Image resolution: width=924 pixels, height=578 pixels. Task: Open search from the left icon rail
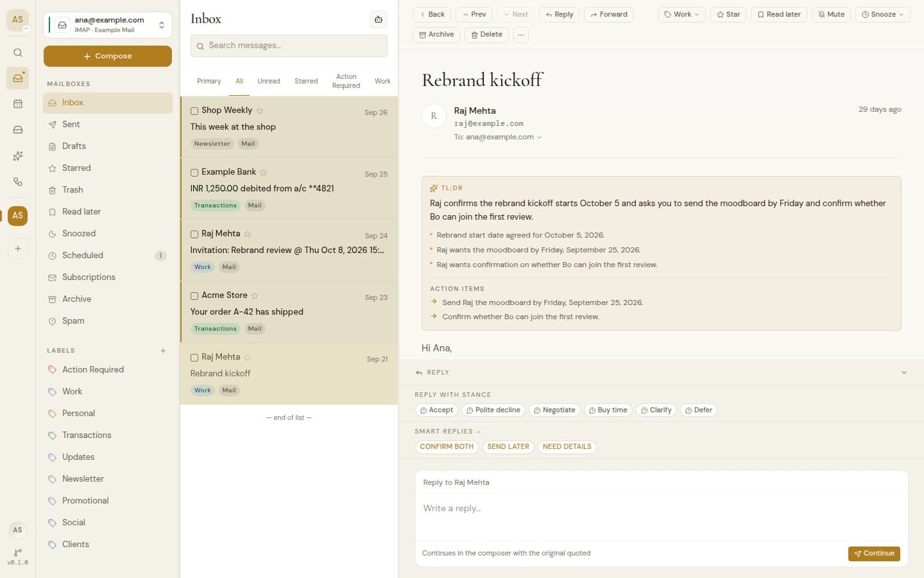18,53
